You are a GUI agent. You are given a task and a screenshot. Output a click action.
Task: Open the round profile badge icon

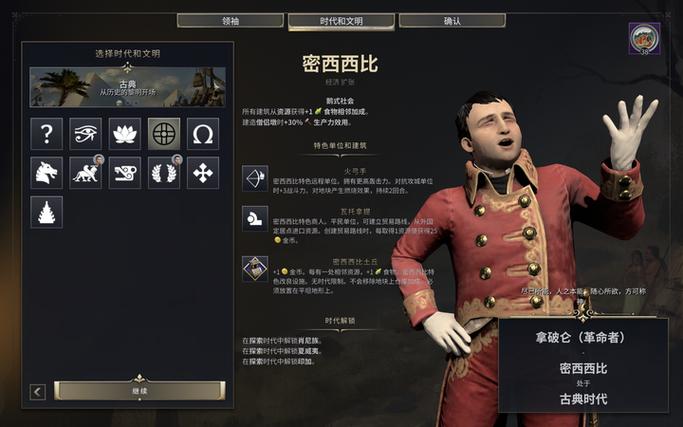(x=644, y=39)
